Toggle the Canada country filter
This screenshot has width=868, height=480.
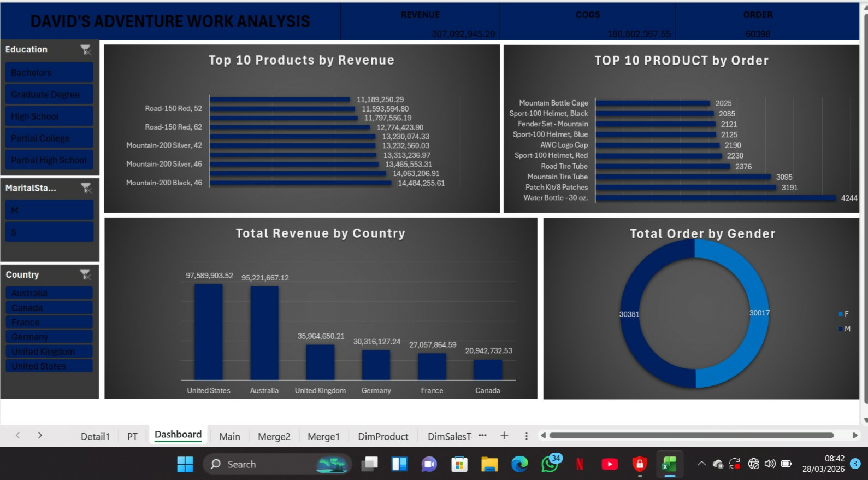tap(49, 308)
